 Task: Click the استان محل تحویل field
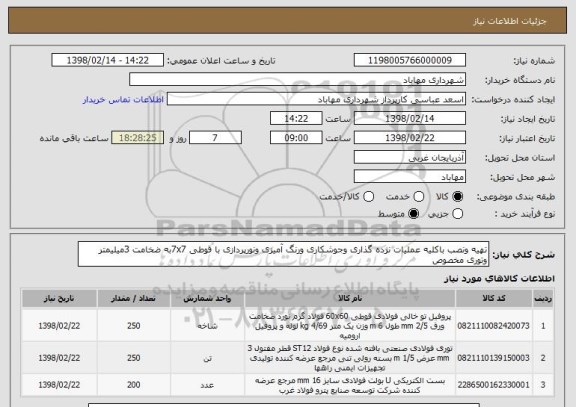click(410, 158)
